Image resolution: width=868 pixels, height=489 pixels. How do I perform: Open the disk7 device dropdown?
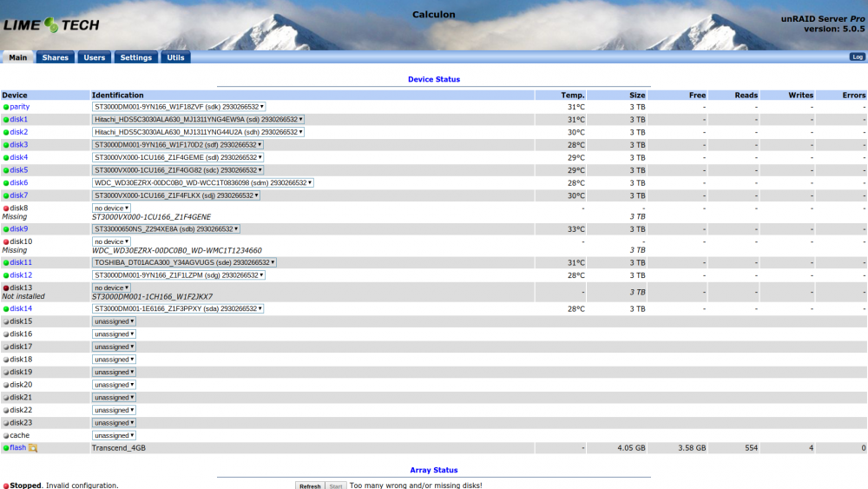[176, 195]
